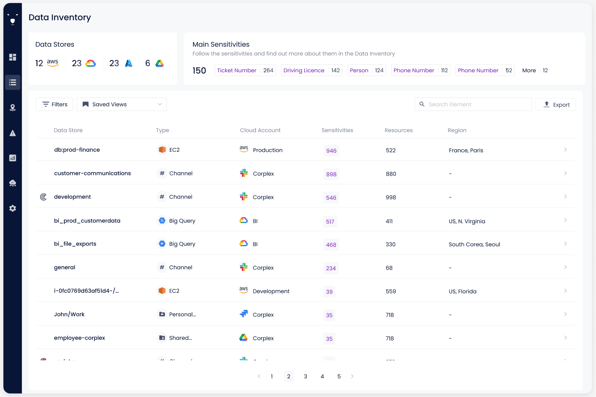Image resolution: width=596 pixels, height=397 pixels.
Task: Click the AWS icon beside Development account
Action: tap(244, 291)
